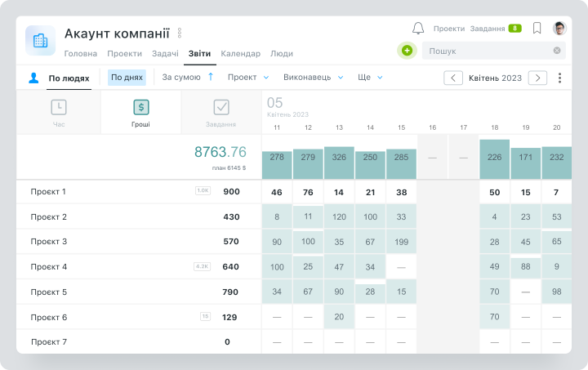This screenshot has height=370, width=588.
Task: Click the company building logo icon
Action: click(x=41, y=41)
